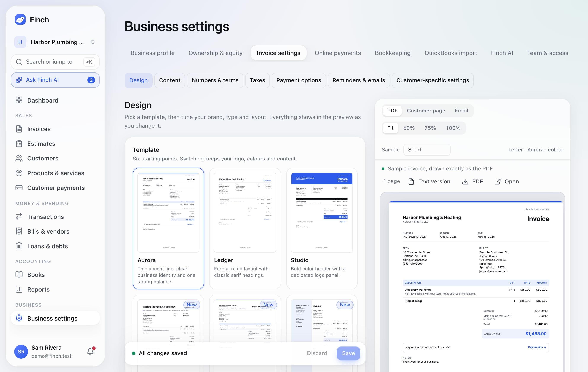Set preview zoom to 75%
Viewport: 588px width, 372px height.
(x=430, y=128)
